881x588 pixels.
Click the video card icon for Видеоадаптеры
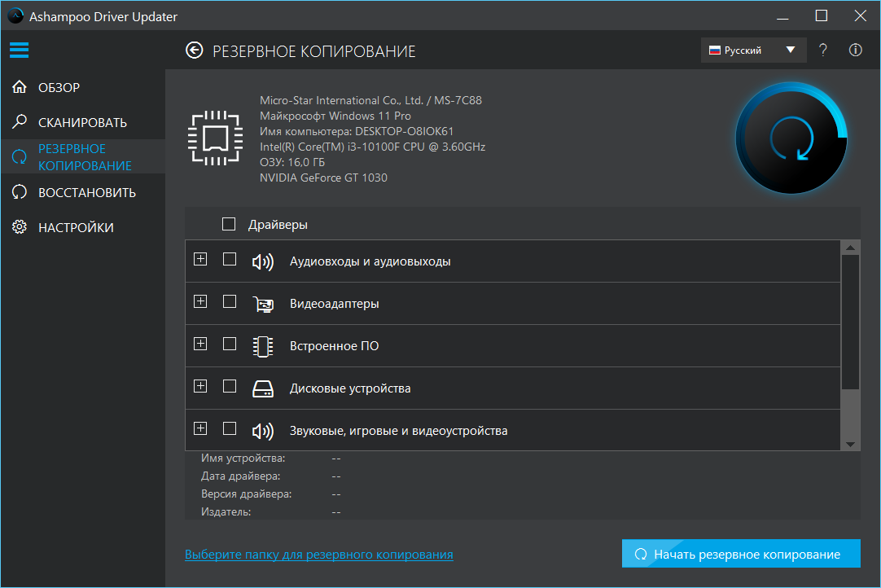coord(263,304)
